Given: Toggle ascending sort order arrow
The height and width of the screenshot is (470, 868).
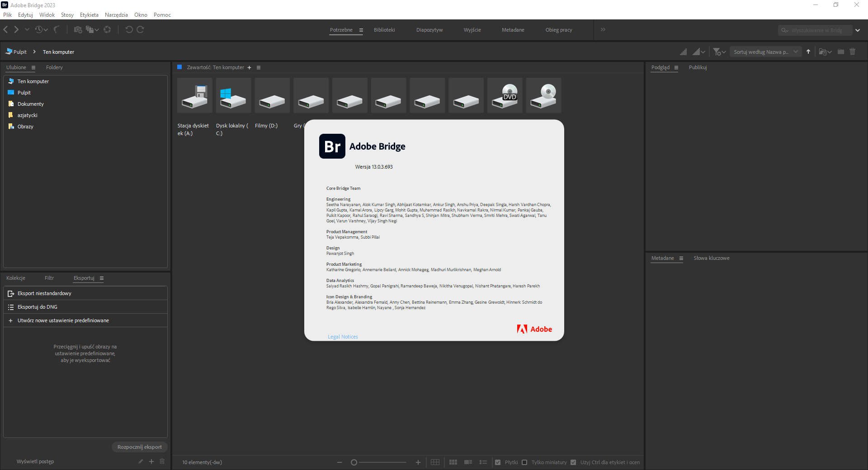Looking at the screenshot, I should click(808, 52).
